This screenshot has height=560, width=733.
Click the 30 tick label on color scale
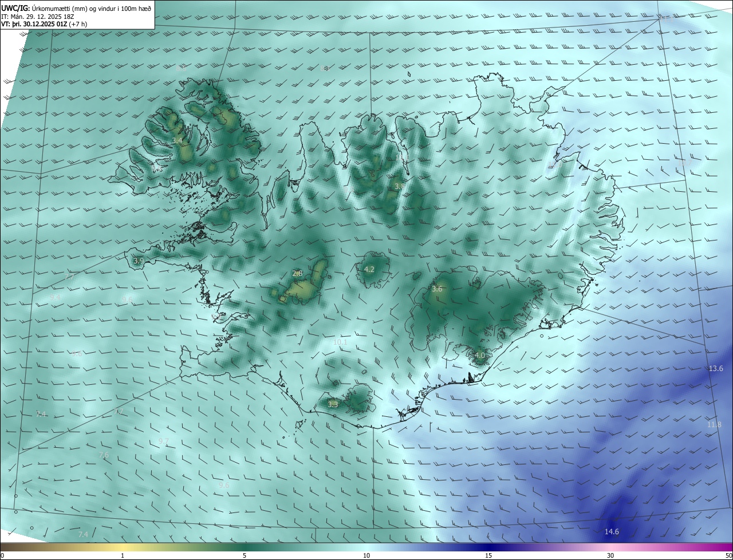click(x=610, y=555)
